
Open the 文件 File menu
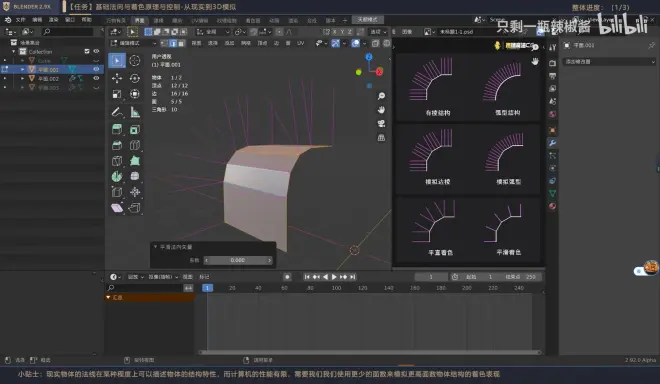coord(20,20)
